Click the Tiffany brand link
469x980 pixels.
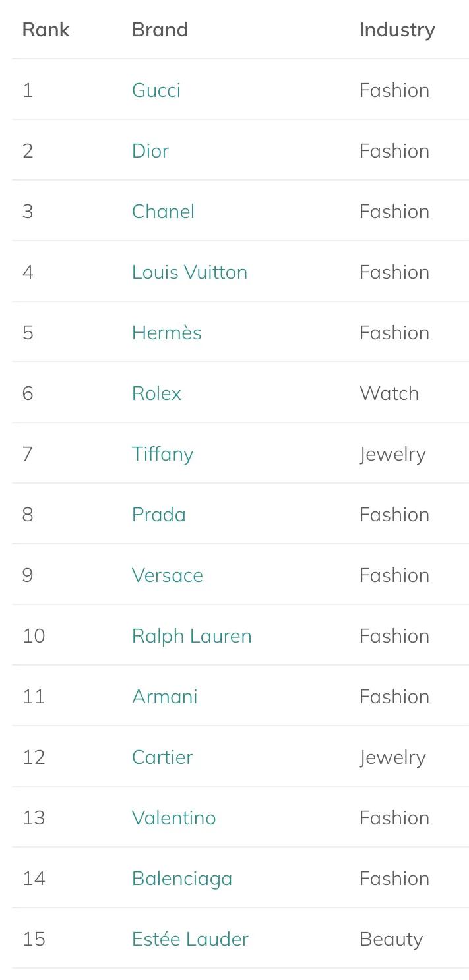(x=162, y=454)
